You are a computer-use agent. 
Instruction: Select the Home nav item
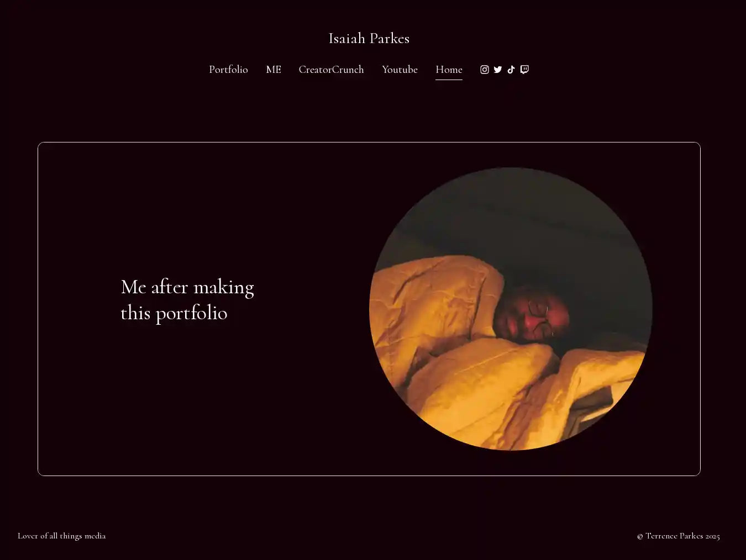(449, 70)
